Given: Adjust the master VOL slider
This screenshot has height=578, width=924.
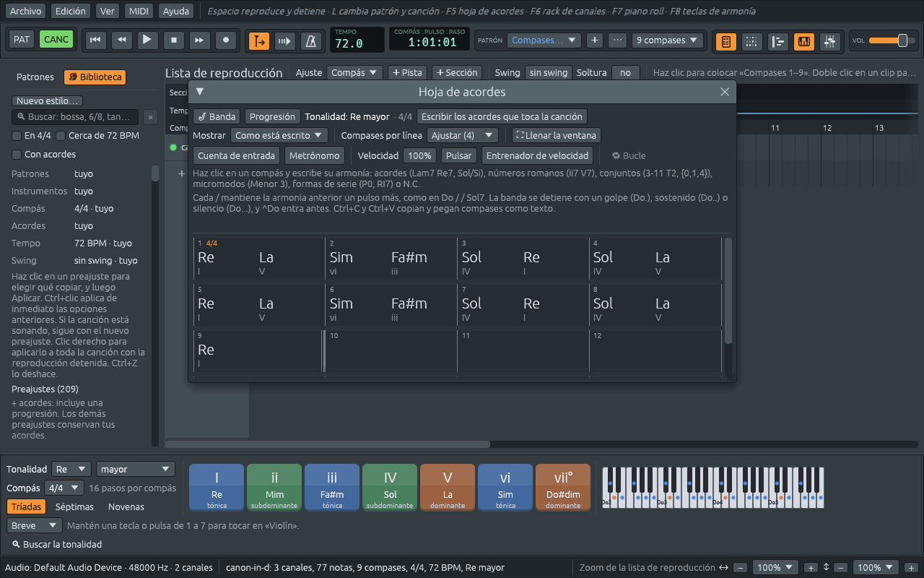Looking at the screenshot, I should [x=888, y=40].
